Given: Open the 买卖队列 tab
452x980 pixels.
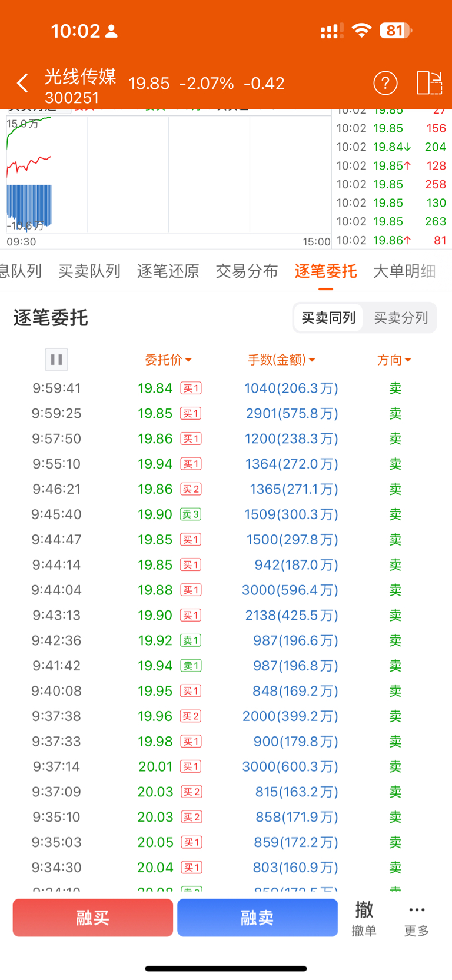Looking at the screenshot, I should pos(89,271).
